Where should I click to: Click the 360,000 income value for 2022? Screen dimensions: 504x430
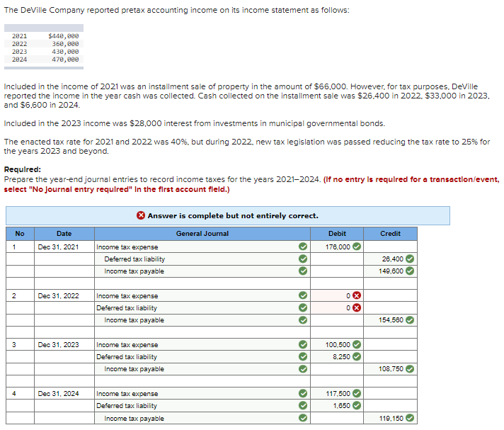tap(65, 44)
